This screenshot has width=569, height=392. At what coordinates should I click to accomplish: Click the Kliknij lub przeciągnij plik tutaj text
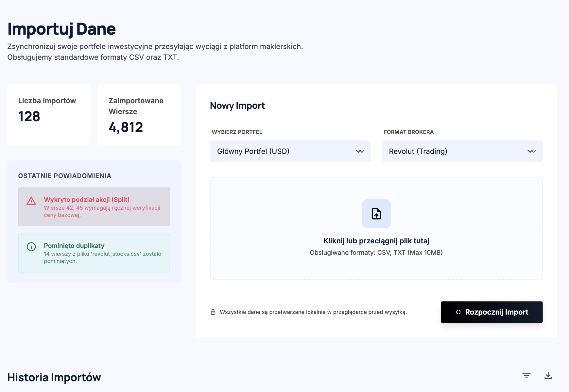click(x=376, y=241)
